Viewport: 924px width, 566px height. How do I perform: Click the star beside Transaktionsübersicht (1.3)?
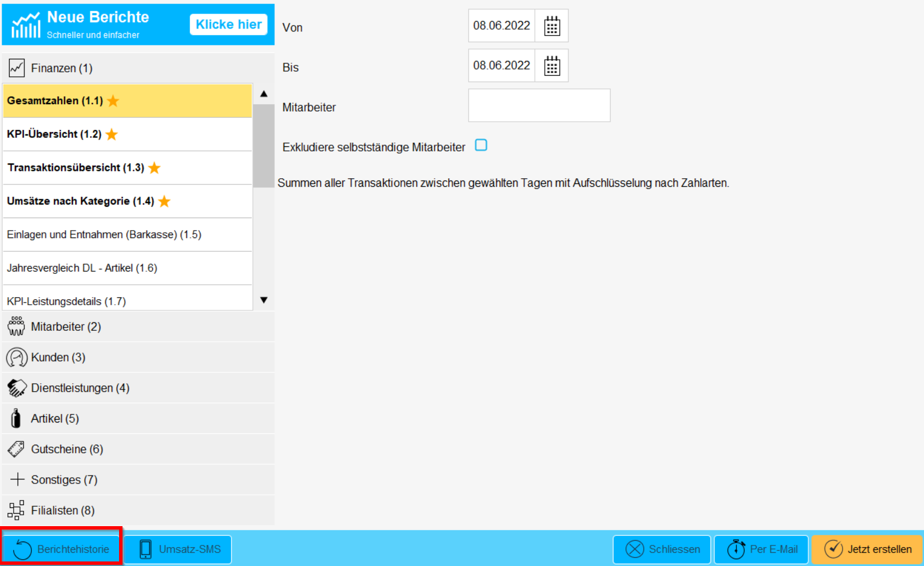point(154,168)
